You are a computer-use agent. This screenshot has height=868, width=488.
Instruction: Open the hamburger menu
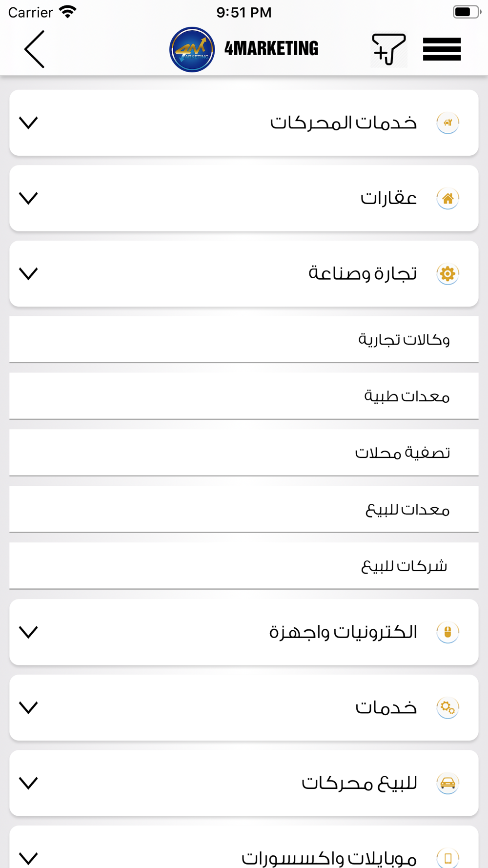(x=442, y=49)
